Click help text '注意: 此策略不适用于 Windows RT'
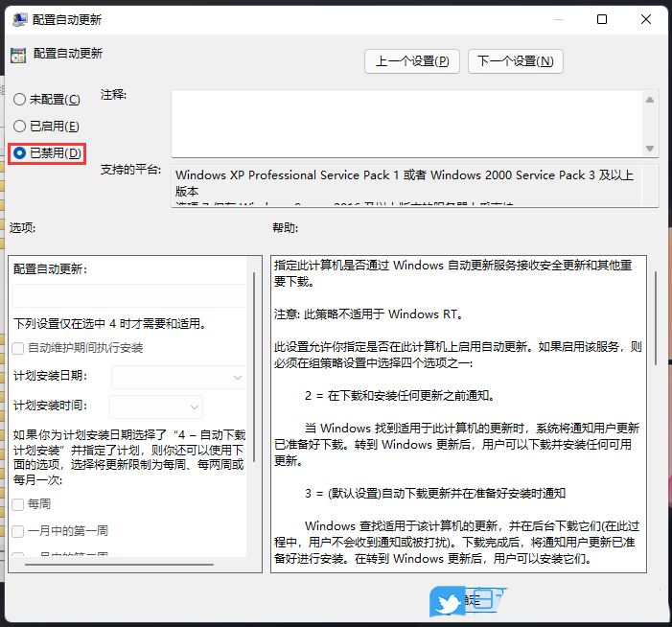This screenshot has width=672, height=627. 368,314
